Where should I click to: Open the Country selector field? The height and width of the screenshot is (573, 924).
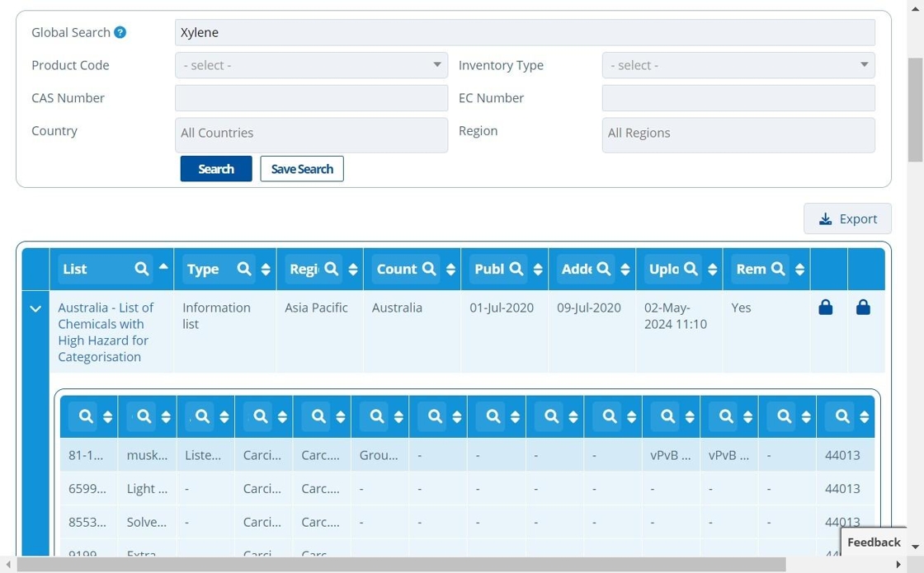click(311, 135)
